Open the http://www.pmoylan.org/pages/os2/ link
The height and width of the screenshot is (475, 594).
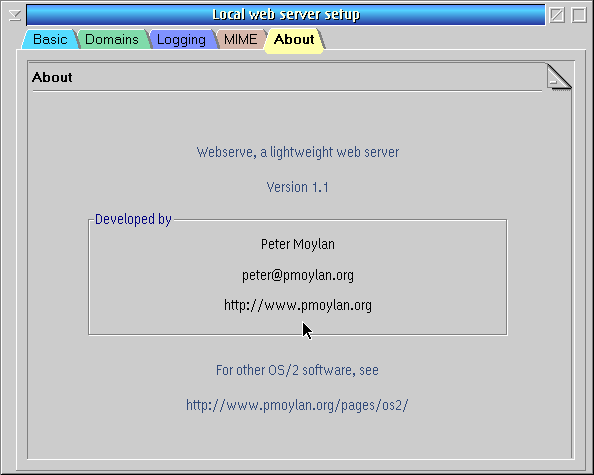tap(297, 405)
